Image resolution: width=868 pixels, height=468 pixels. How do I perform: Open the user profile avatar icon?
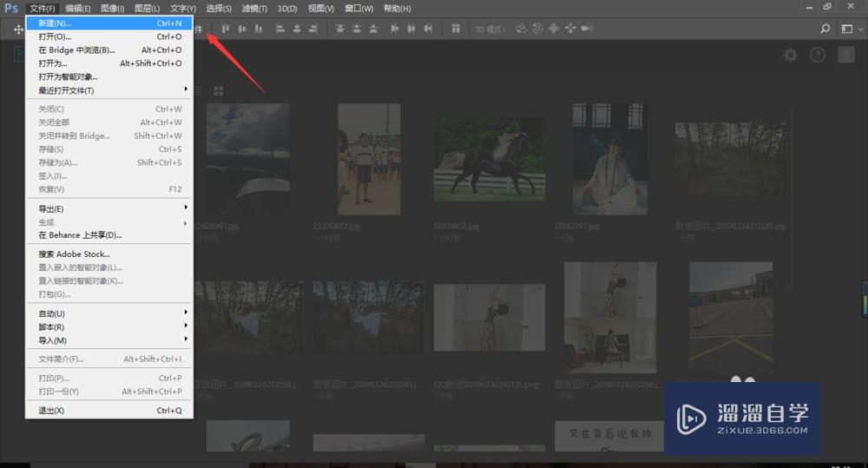point(846,55)
